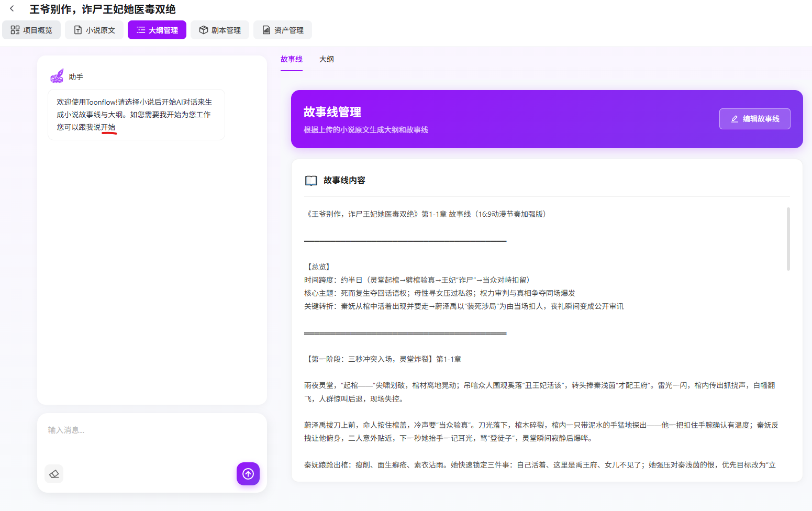Clear the chat with the eraser icon
Image resolution: width=812 pixels, height=511 pixels.
(x=53, y=474)
